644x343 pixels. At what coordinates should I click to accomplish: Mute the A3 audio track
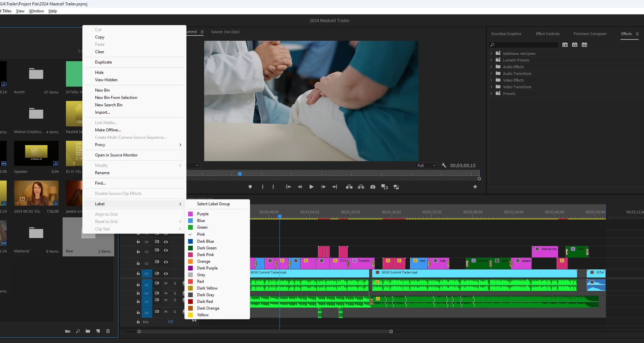click(166, 300)
